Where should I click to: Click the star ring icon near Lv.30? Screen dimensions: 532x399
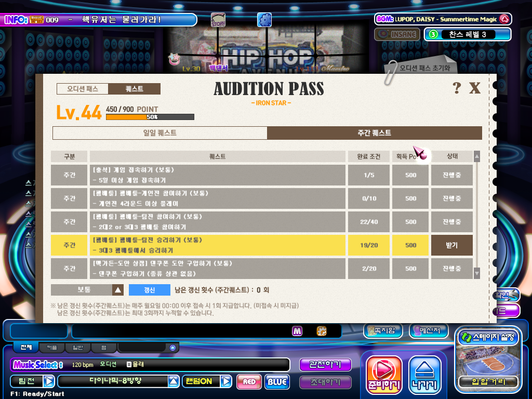click(x=174, y=59)
